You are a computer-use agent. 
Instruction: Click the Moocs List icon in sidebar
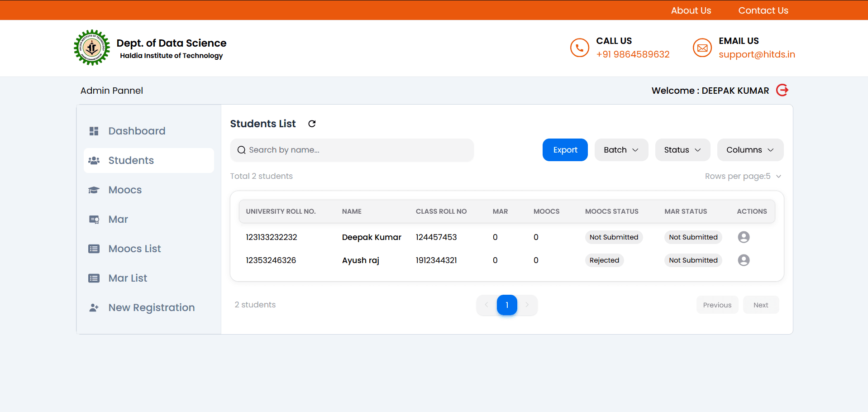[94, 249]
